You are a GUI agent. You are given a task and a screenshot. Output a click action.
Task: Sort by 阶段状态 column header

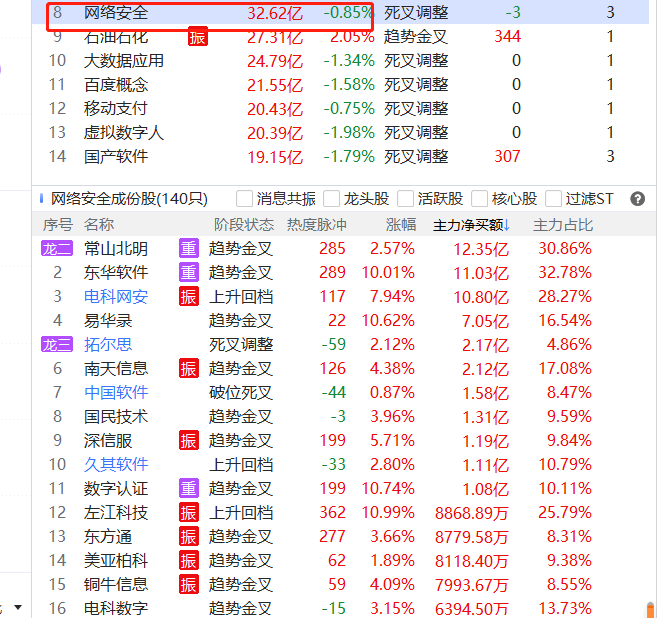(x=244, y=225)
